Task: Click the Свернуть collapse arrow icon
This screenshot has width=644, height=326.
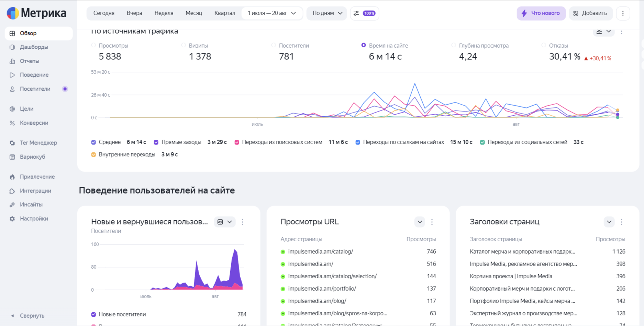Action: (x=12, y=316)
